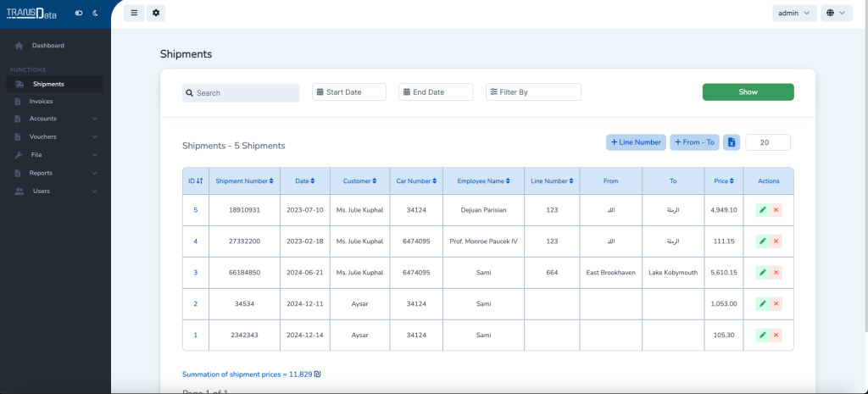The width and height of the screenshot is (868, 394).
Task: Sort by the ID column header
Action: (196, 181)
